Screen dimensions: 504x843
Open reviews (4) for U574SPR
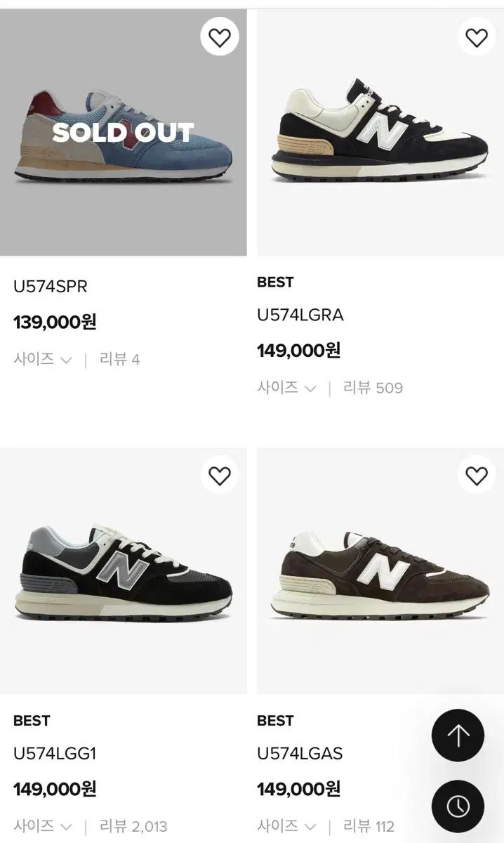(x=119, y=360)
